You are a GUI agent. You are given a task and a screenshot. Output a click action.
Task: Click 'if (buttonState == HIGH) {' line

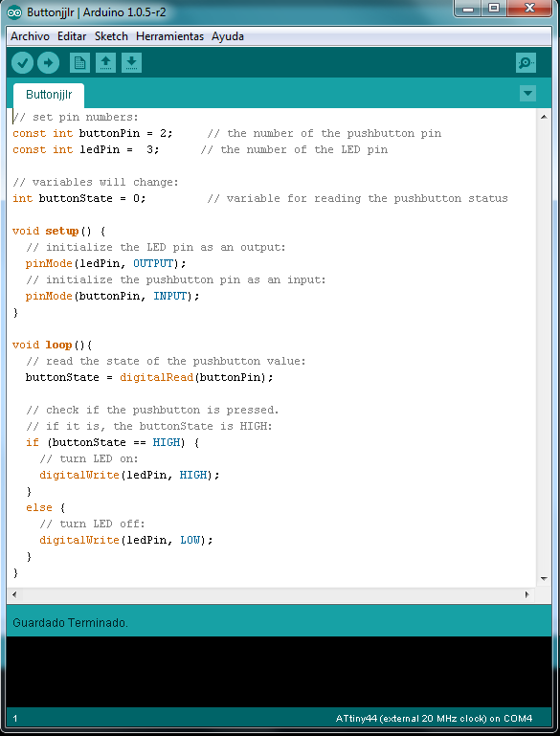tap(113, 442)
